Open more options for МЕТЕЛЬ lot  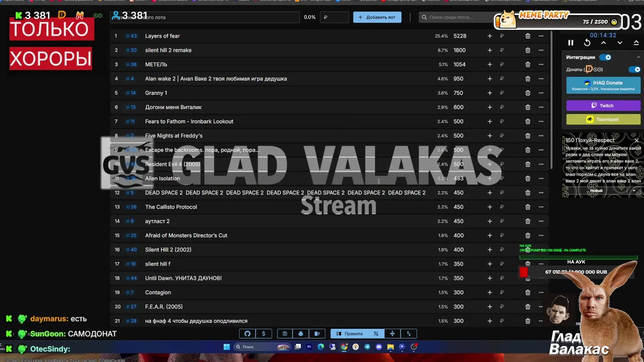[x=541, y=64]
